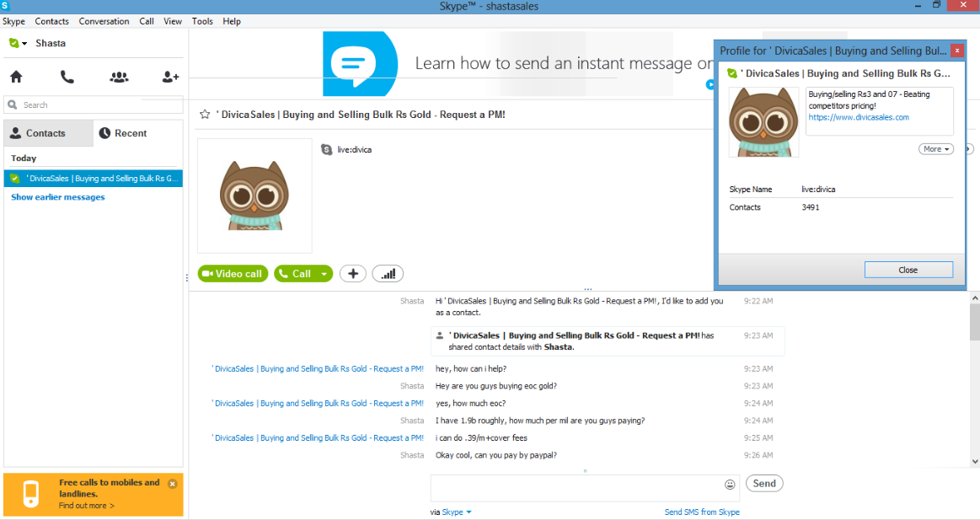Image resolution: width=980 pixels, height=520 pixels.
Task: Open the plus button next to Call
Action: (352, 274)
